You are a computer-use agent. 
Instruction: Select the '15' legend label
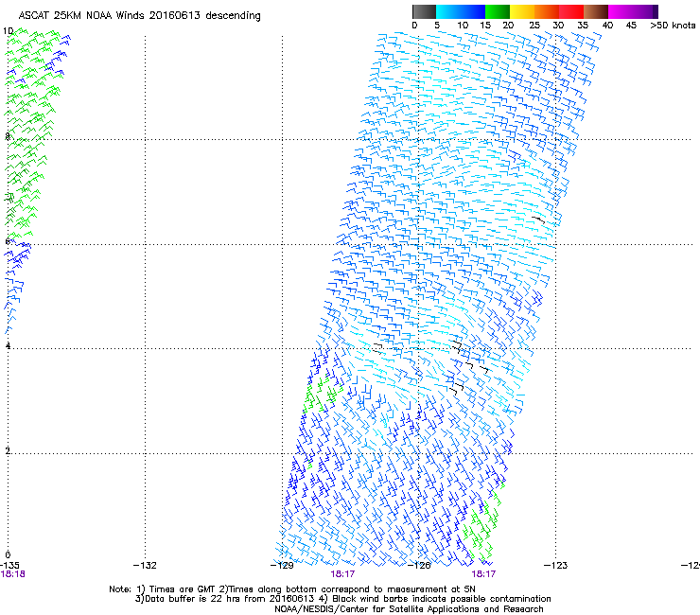coord(485,26)
